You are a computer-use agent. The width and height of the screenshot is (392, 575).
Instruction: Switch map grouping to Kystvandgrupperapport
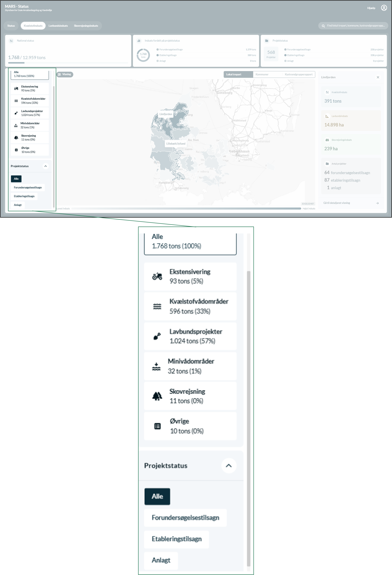click(298, 75)
